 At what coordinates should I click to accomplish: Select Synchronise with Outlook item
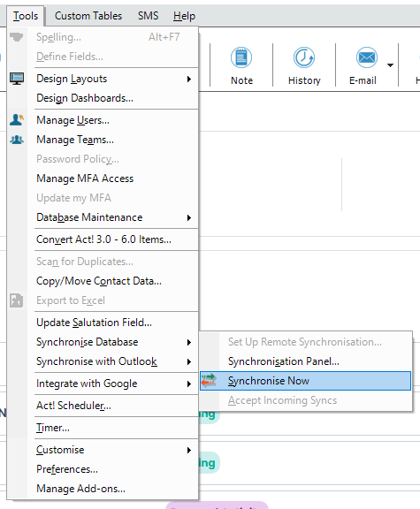coord(103,361)
